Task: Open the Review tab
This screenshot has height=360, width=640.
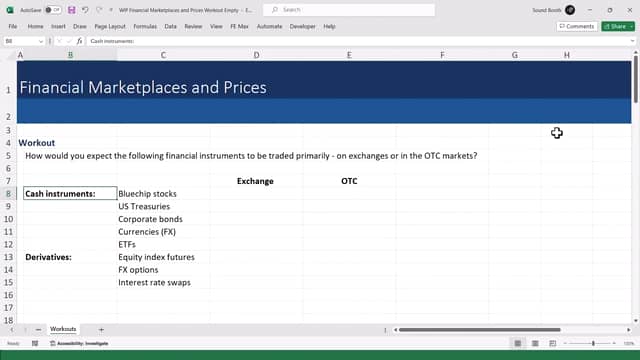Action: [193, 27]
